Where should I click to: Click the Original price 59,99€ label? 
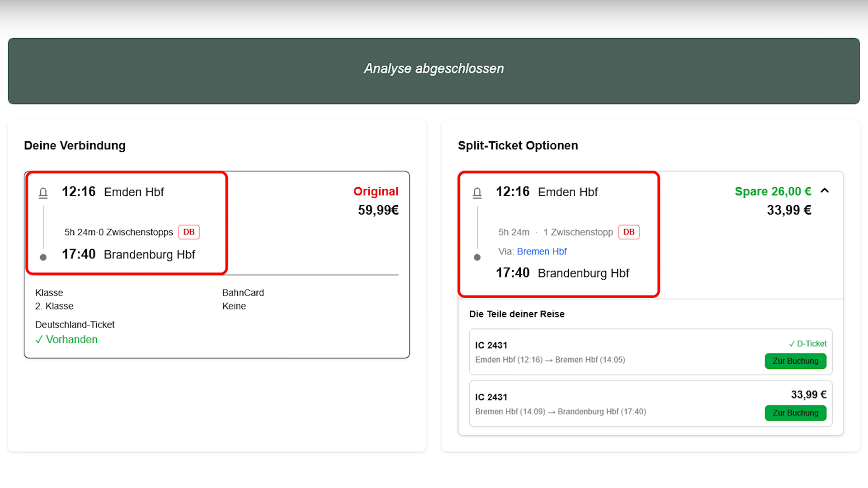pos(378,210)
